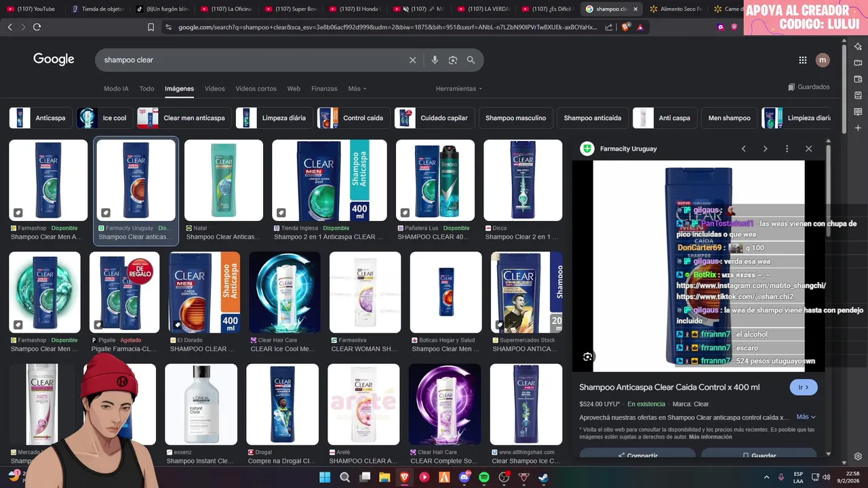Click into the shampoo clear search field
Viewport: 868px width, 488px height.
pos(251,60)
